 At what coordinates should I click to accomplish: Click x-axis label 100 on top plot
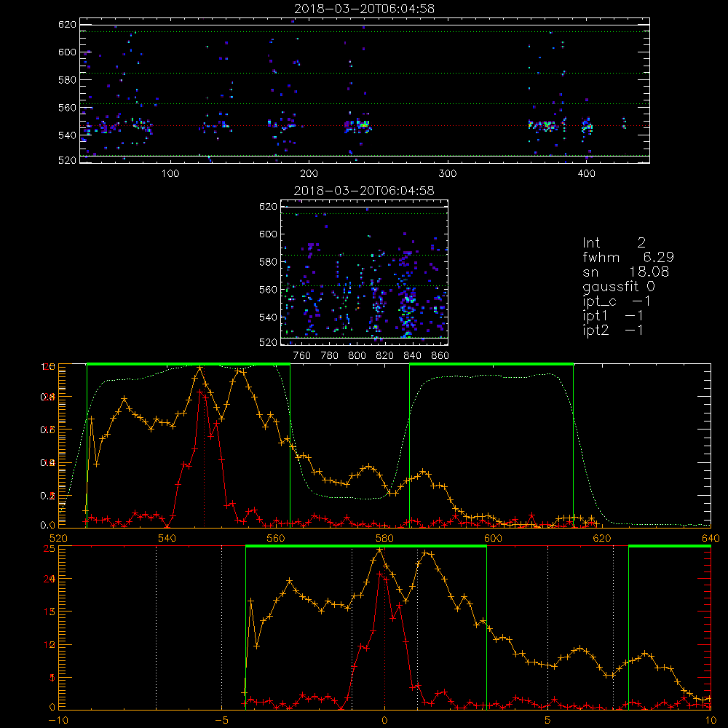(170, 174)
